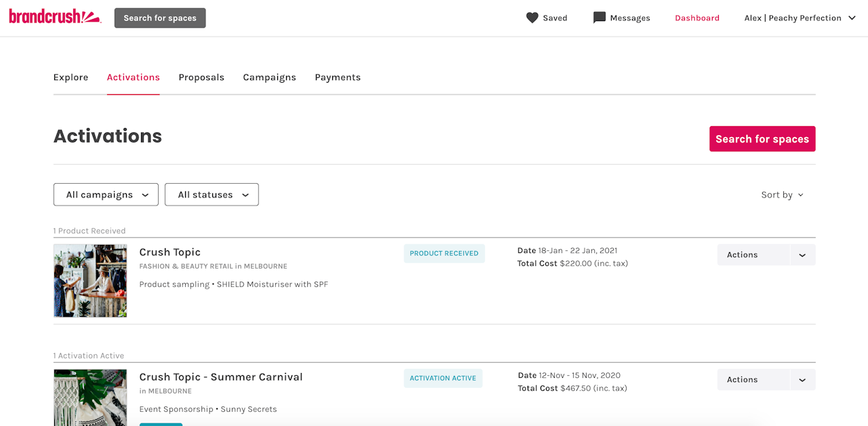Open the Summer Carnival listing thumbnail
The height and width of the screenshot is (426, 868).
[x=90, y=398]
